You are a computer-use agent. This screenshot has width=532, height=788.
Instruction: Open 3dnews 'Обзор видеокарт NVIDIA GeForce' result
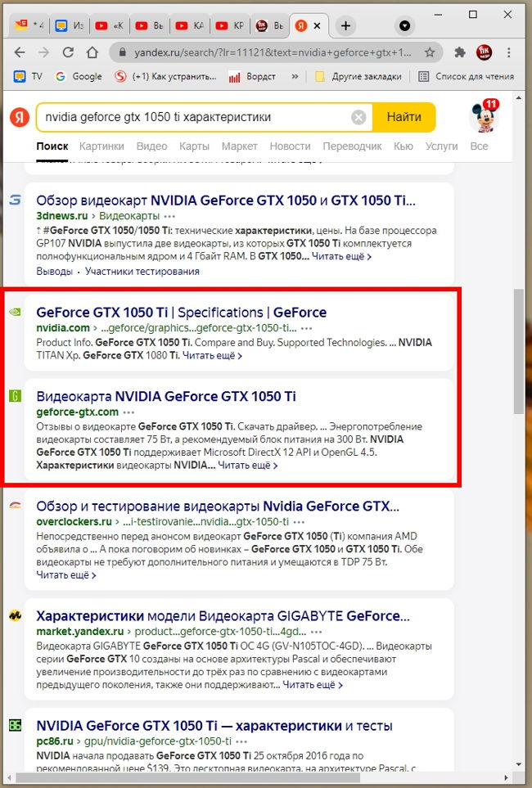pos(226,200)
